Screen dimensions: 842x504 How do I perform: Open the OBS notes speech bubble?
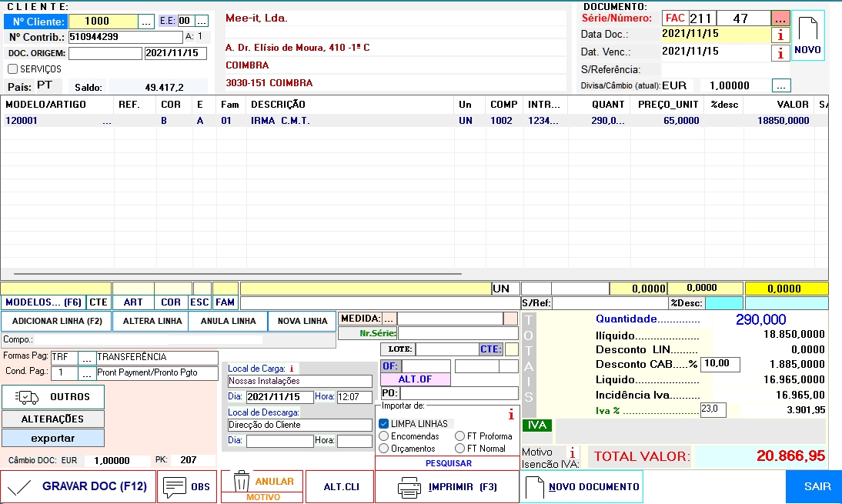[175, 486]
